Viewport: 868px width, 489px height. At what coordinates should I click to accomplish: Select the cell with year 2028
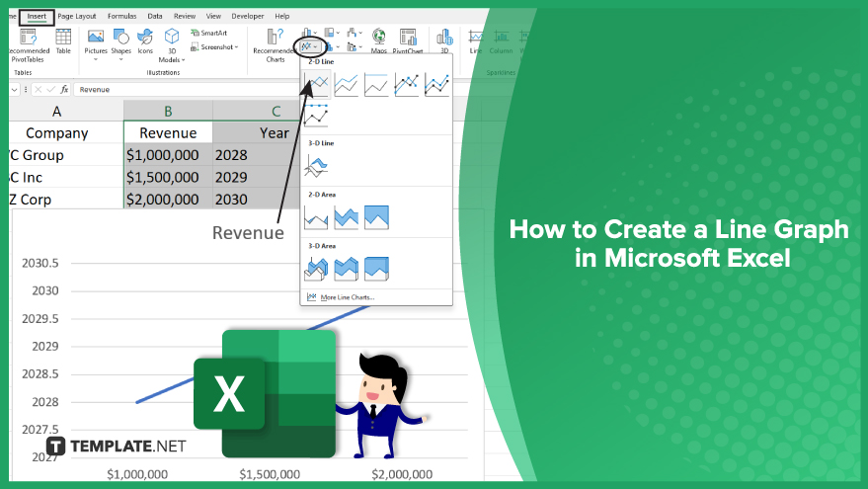[x=257, y=155]
